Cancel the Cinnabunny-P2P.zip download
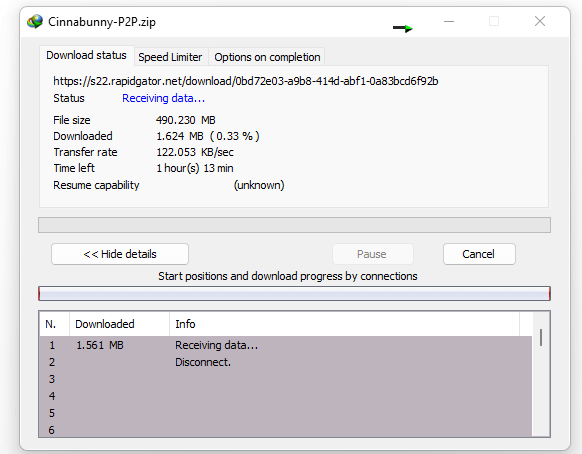This screenshot has width=582, height=454. pyautogui.click(x=479, y=254)
